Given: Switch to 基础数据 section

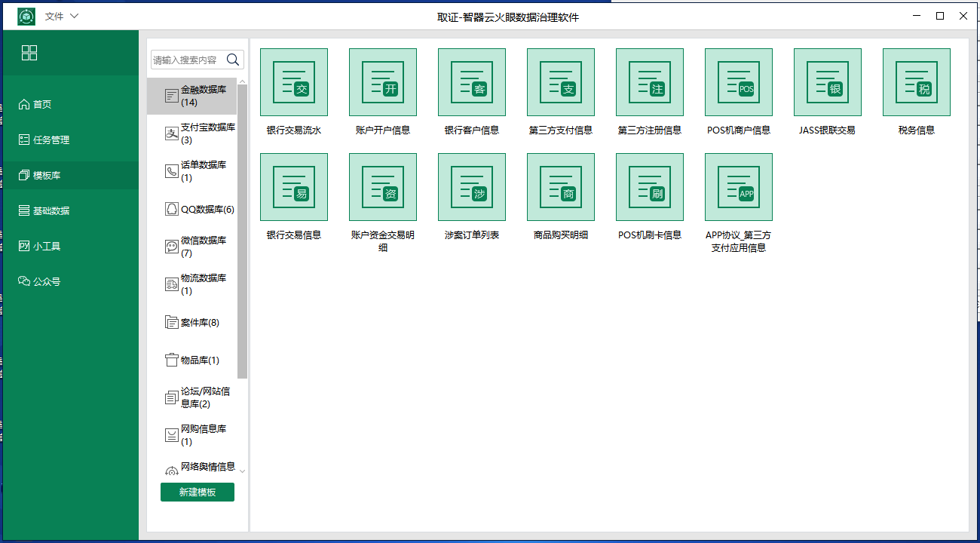Looking at the screenshot, I should [51, 211].
